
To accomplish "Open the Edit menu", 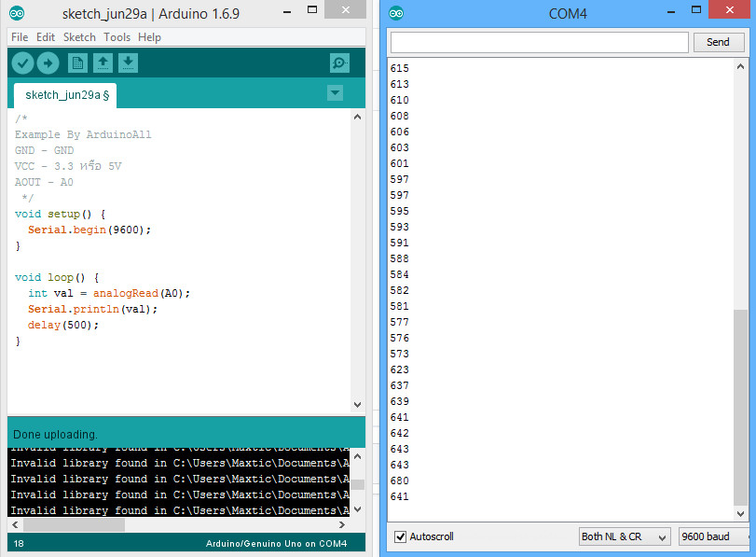I will pyautogui.click(x=46, y=37).
